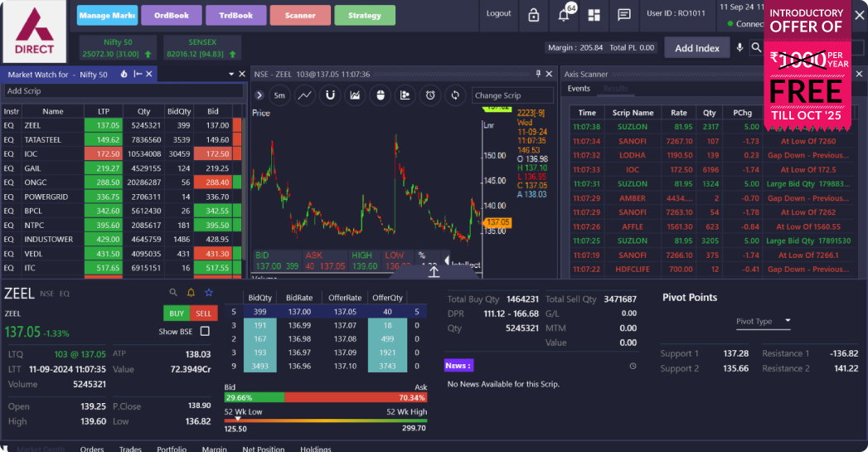
Task: Activate the microphone voice search icon
Action: (739, 48)
